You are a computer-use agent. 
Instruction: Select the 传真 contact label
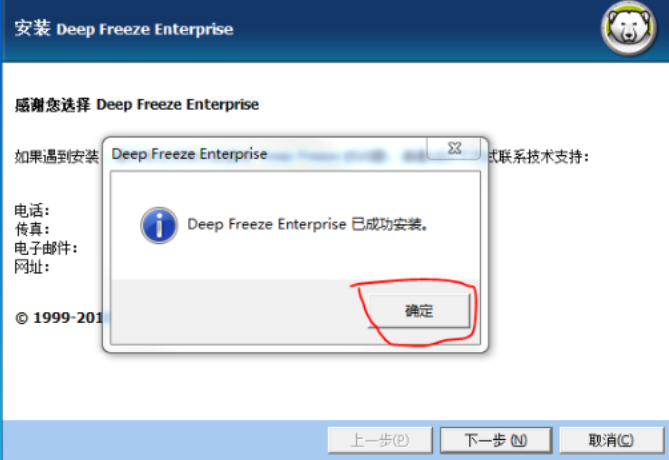[x=32, y=229]
